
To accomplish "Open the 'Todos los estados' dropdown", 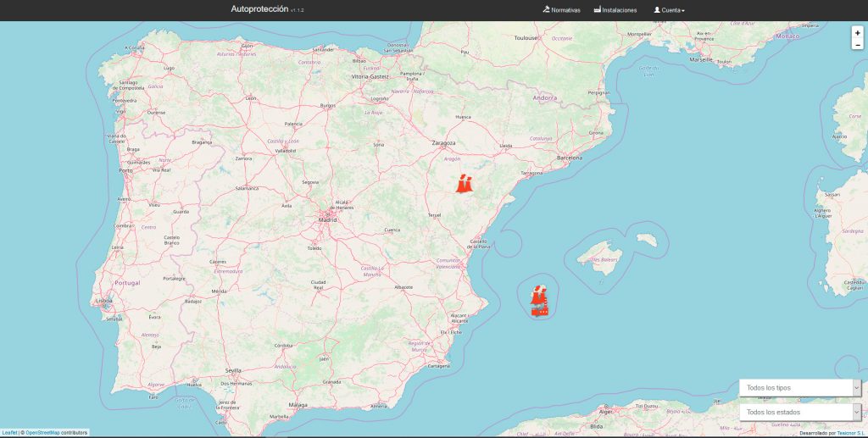I will pos(800,413).
